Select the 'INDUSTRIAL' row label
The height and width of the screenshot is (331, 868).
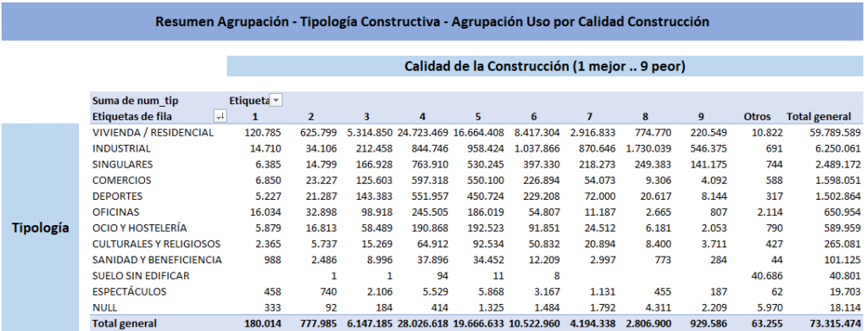point(121,149)
